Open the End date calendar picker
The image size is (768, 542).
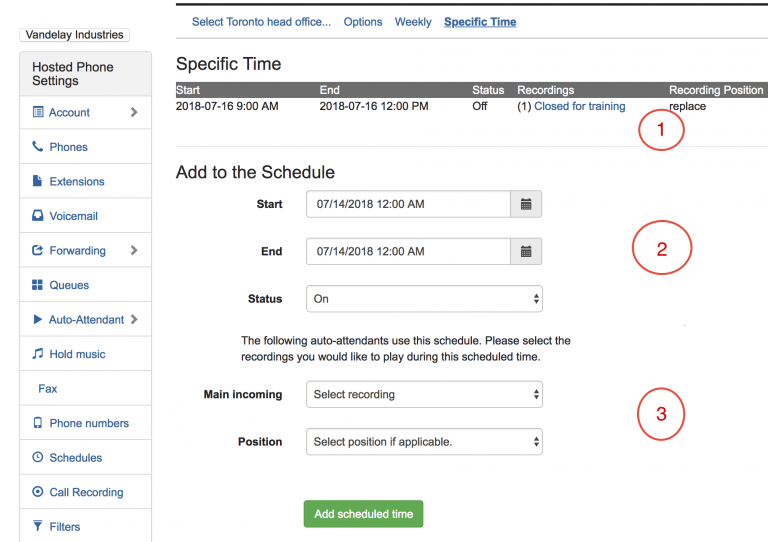point(526,252)
